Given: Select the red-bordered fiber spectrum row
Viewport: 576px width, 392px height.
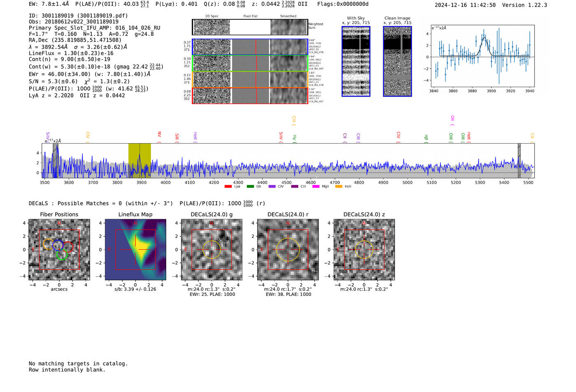Looking at the screenshot, I should point(250,95).
